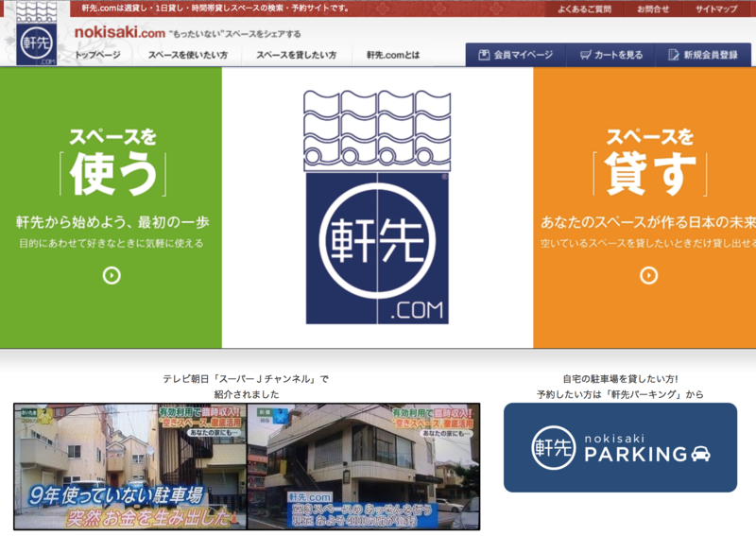View cart via カートを見る
This screenshot has height=536, width=756.
(x=611, y=55)
